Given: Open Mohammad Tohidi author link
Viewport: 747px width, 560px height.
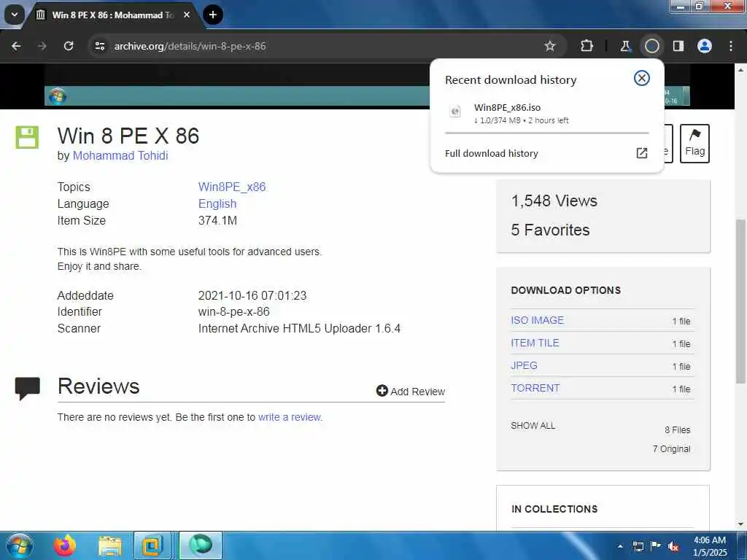Looking at the screenshot, I should 120,156.
